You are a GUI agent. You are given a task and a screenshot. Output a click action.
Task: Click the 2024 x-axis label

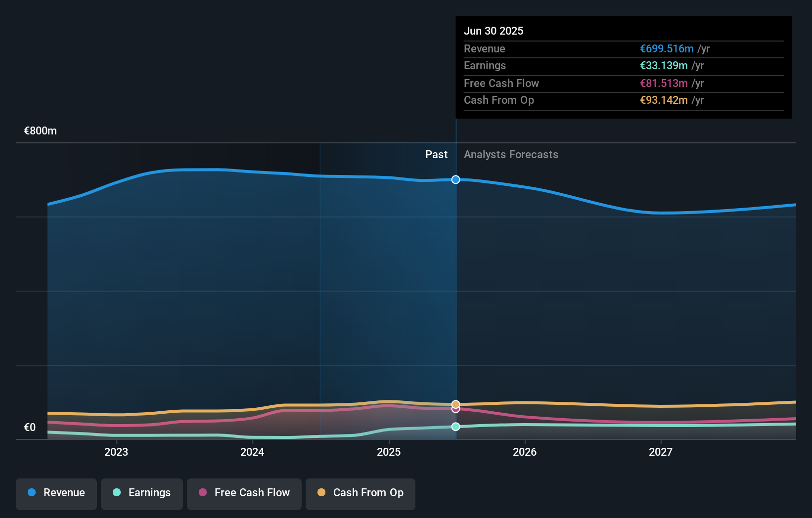click(x=252, y=452)
